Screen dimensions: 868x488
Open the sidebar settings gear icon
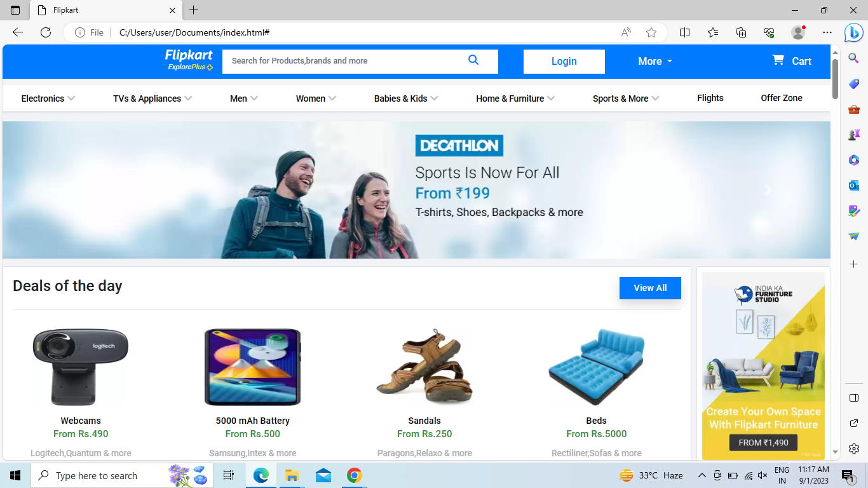coord(854,449)
